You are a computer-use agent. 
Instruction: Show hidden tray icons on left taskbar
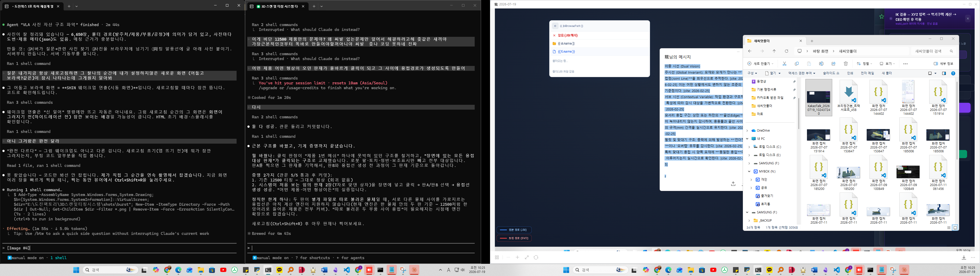click(x=440, y=270)
